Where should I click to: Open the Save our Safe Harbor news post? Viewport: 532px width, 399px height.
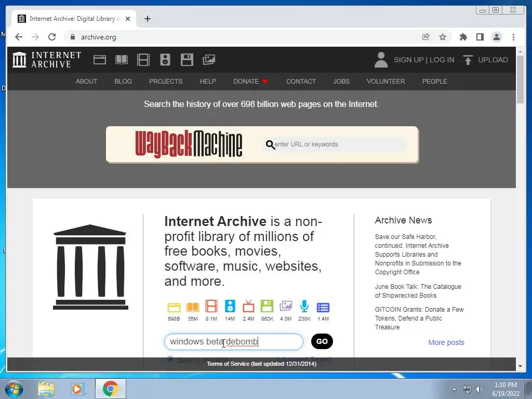coord(418,254)
